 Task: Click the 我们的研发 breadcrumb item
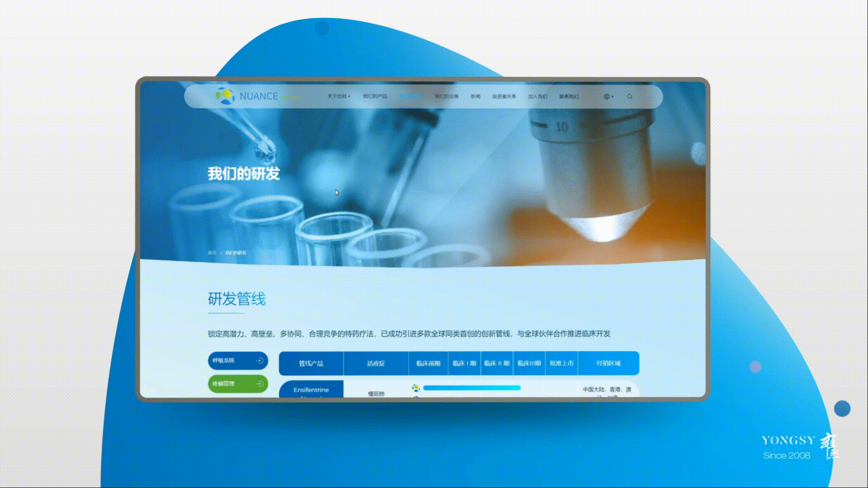pos(236,253)
